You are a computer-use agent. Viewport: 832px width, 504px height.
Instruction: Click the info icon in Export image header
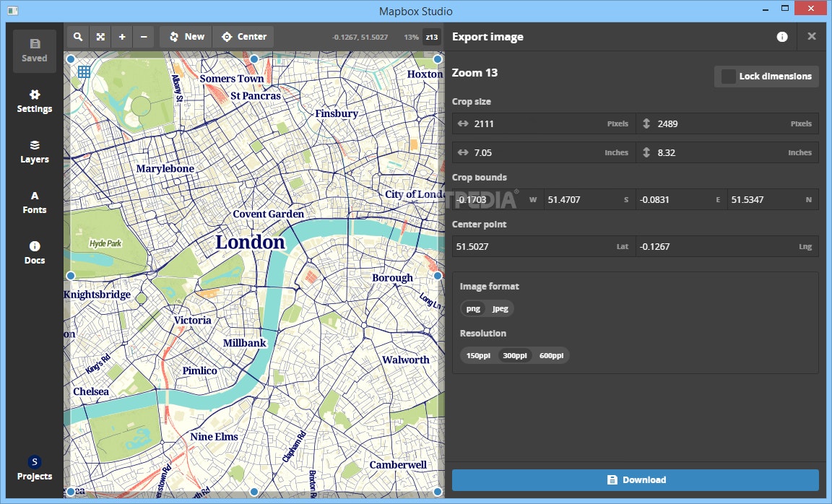tap(782, 36)
